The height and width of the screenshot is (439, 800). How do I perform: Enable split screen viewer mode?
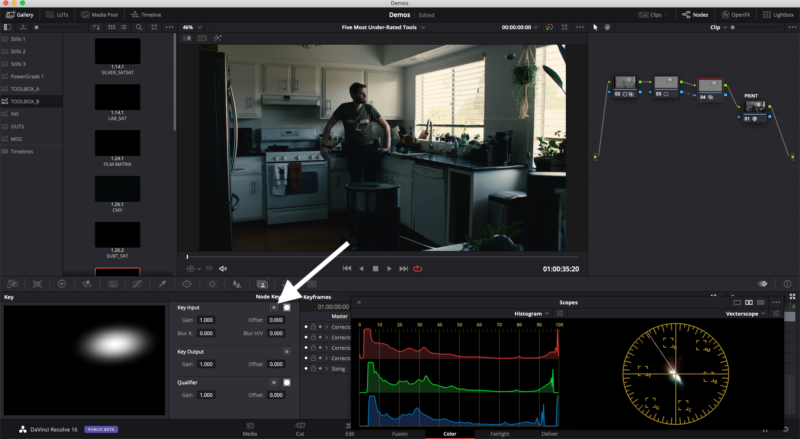[203, 38]
